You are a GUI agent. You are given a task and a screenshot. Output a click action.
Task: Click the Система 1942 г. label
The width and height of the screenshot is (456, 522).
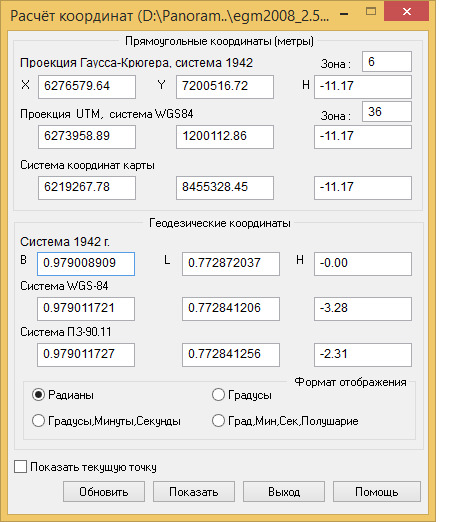(65, 242)
